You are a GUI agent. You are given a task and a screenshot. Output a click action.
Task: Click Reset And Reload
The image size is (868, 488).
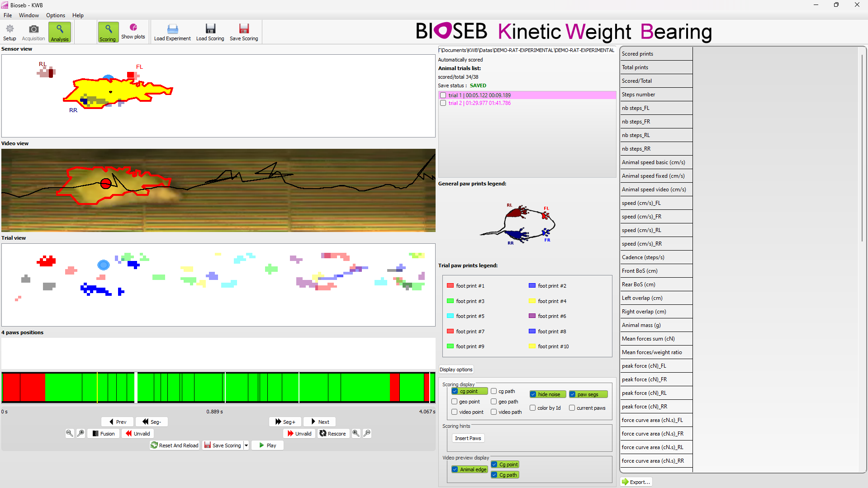175,445
